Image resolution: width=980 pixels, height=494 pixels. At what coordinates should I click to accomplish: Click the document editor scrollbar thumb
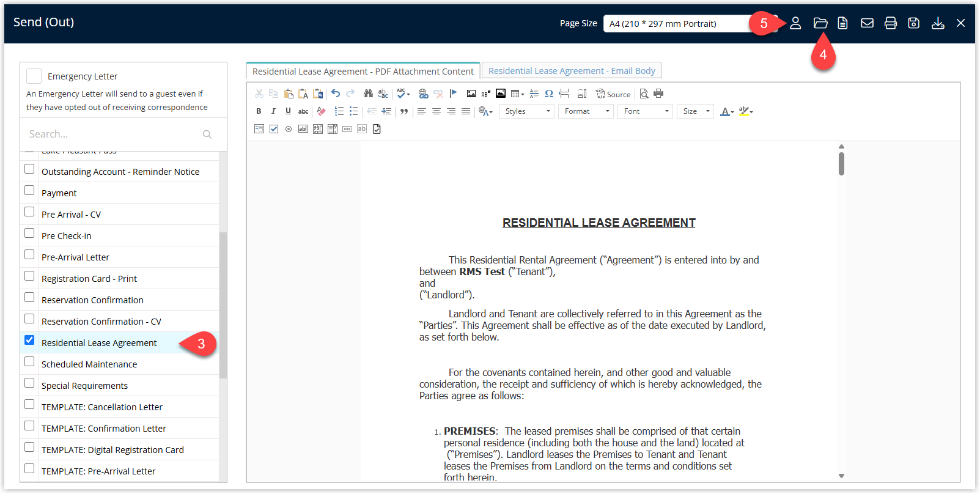pos(841,164)
